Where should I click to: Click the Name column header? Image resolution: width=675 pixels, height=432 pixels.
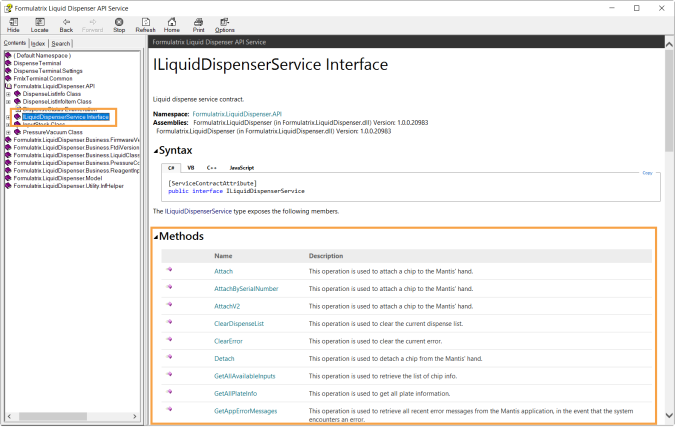click(x=223, y=256)
